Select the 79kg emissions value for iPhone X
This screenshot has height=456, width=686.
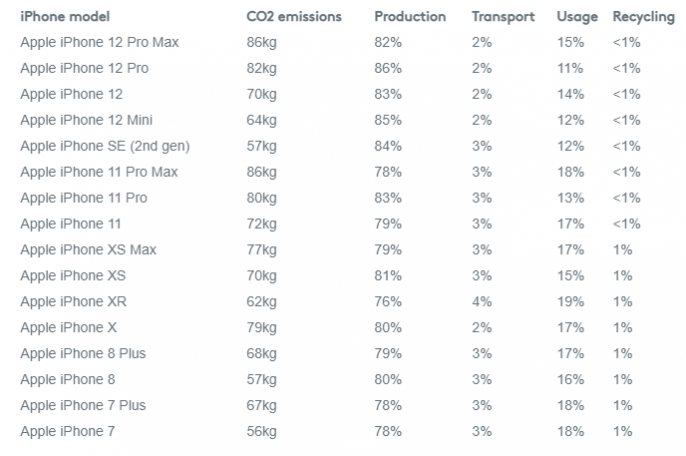[x=263, y=327]
